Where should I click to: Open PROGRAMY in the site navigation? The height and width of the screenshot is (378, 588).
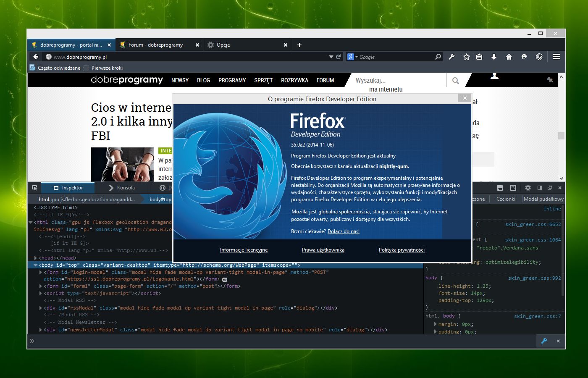click(x=232, y=80)
